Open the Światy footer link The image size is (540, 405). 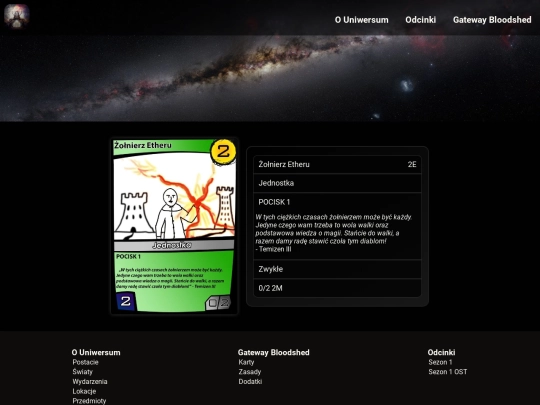[83, 372]
